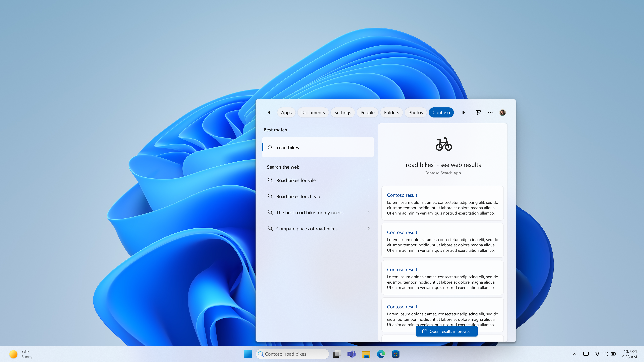Toggle weather display on taskbar

(x=23, y=354)
